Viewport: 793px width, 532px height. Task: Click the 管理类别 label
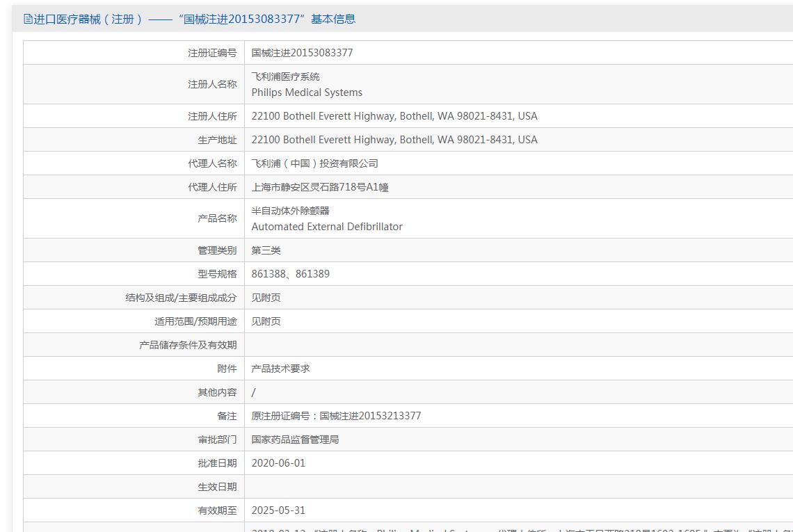pyautogui.click(x=218, y=251)
